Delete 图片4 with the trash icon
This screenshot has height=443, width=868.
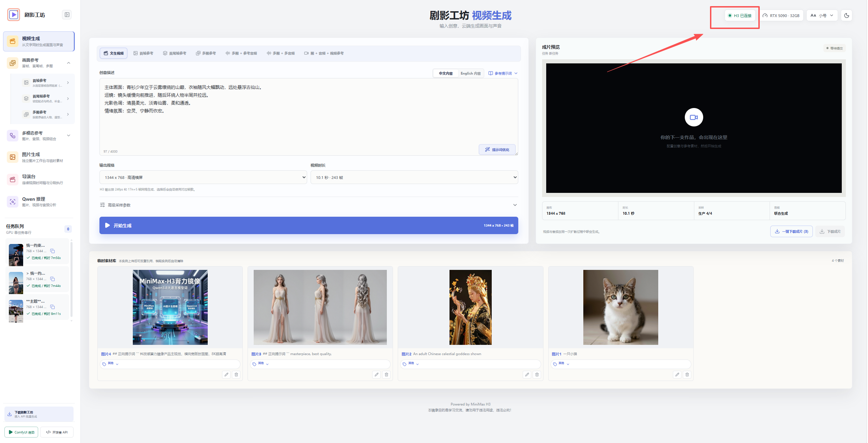[x=236, y=375]
